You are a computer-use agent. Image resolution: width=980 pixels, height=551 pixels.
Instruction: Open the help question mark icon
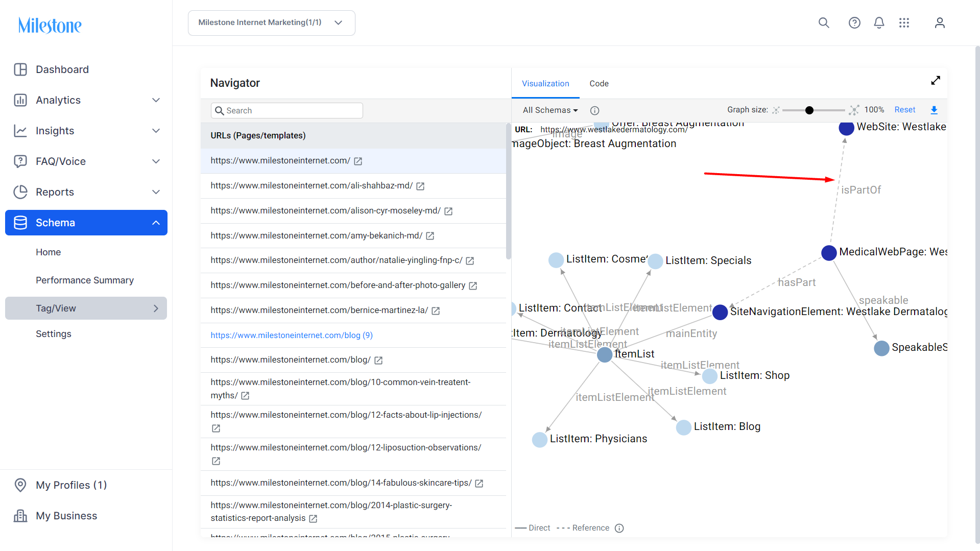point(854,23)
